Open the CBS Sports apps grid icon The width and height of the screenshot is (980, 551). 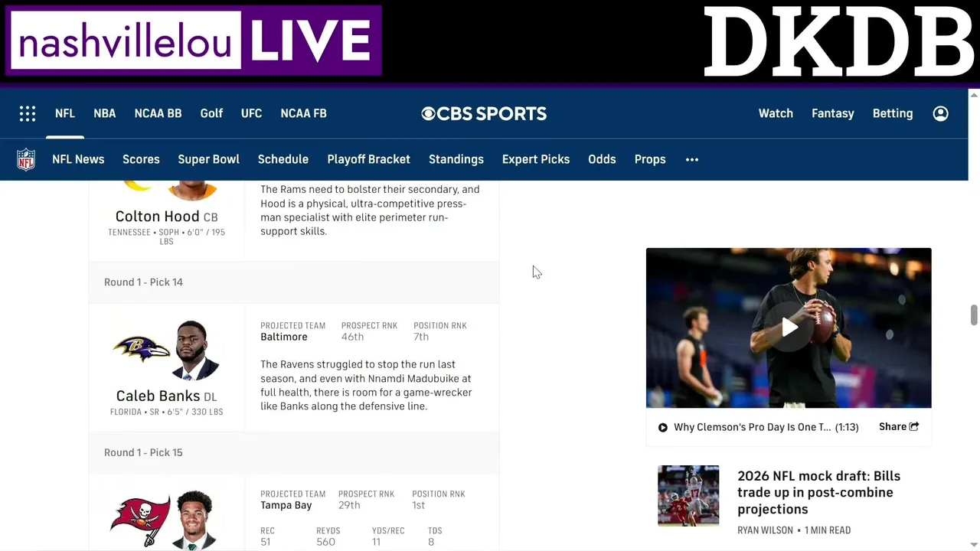[28, 113]
